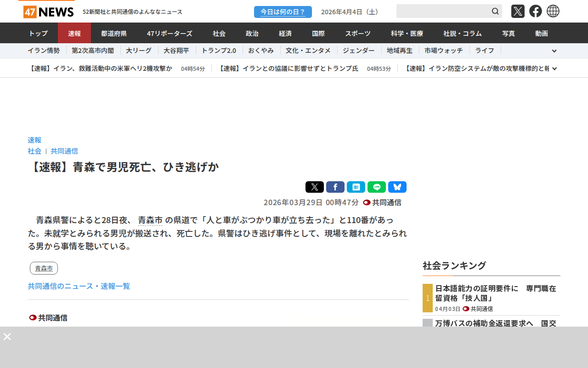Click the article headline 青森で男児死亡、ひき逃げか

point(124,167)
